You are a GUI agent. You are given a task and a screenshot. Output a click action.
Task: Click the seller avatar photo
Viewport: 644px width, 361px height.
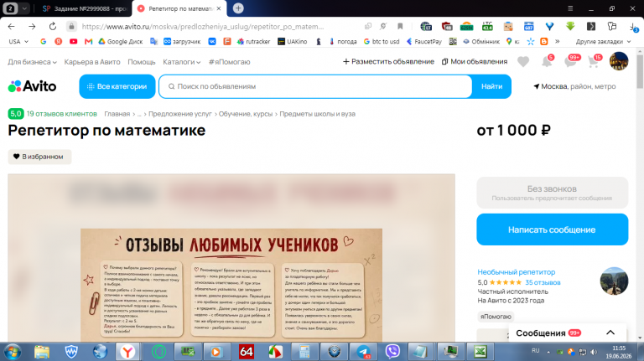pos(614,281)
